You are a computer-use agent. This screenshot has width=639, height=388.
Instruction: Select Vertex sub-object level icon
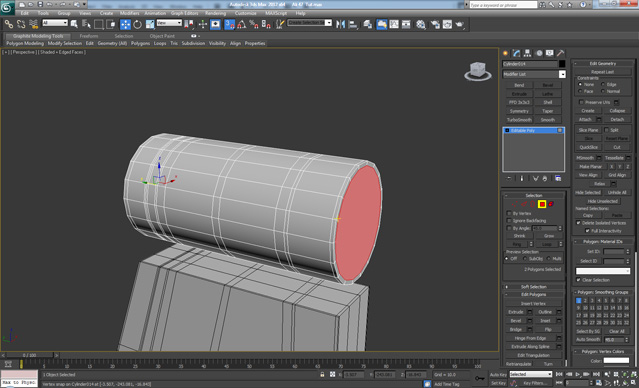click(515, 204)
